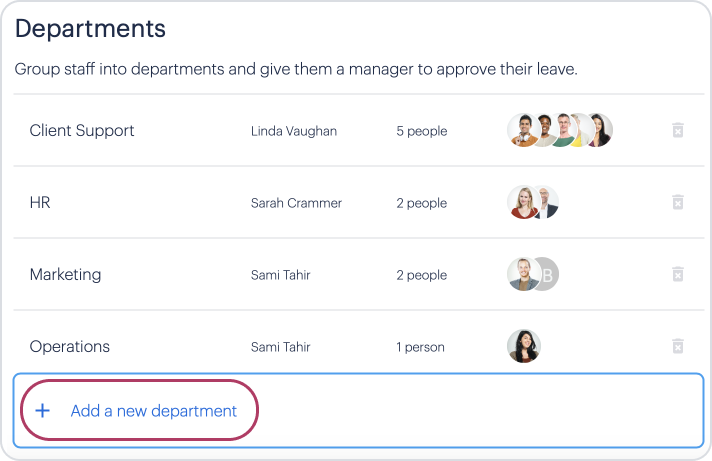Click Sami Tahir in Operations row
This screenshot has height=461, width=712.
280,347
